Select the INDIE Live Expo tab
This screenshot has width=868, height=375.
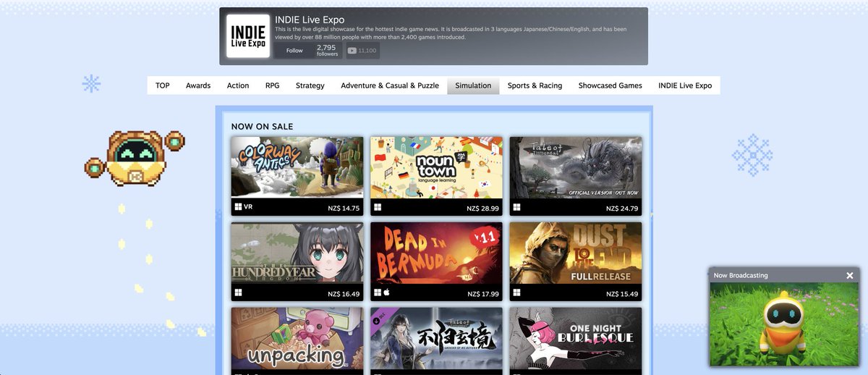click(685, 85)
